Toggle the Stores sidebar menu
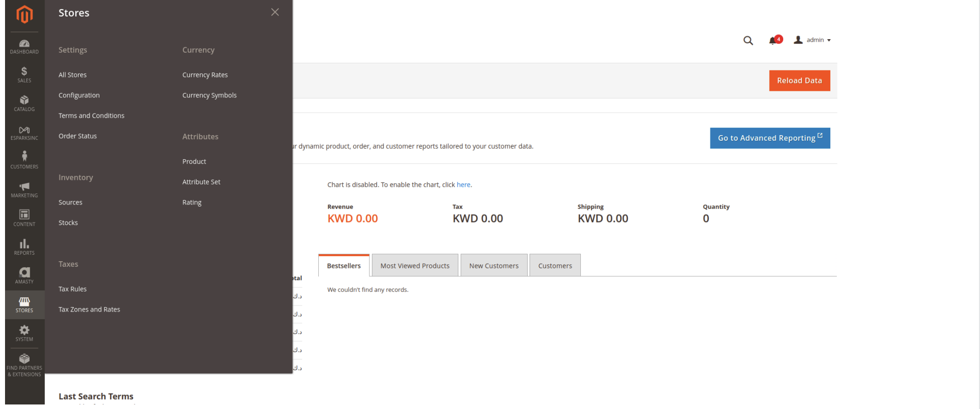Viewport: 980px width, 409px height. coord(24,304)
